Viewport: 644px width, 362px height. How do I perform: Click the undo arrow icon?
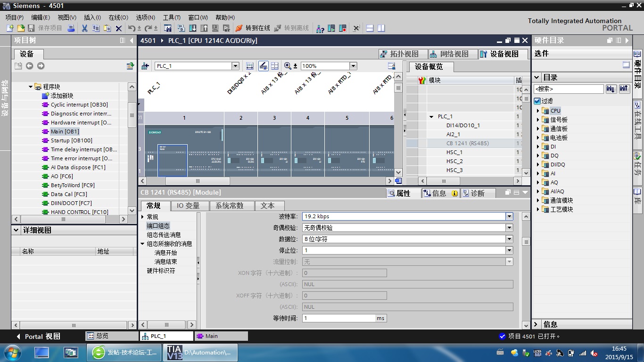tap(132, 28)
